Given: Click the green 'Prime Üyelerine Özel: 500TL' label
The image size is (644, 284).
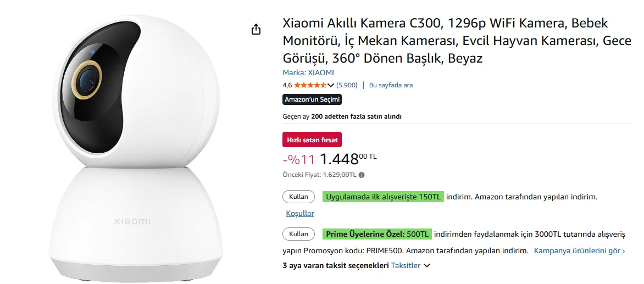Looking at the screenshot, I should tap(377, 234).
